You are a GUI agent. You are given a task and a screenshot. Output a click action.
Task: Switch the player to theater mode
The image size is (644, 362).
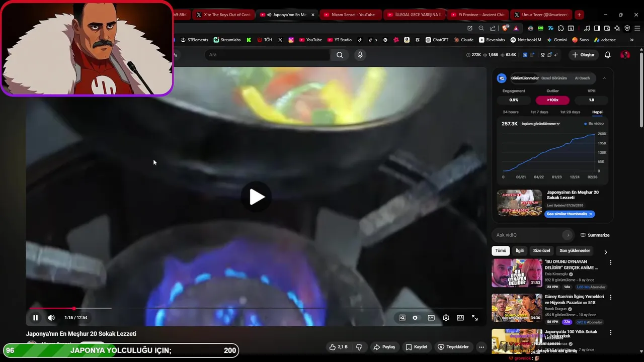(460, 318)
